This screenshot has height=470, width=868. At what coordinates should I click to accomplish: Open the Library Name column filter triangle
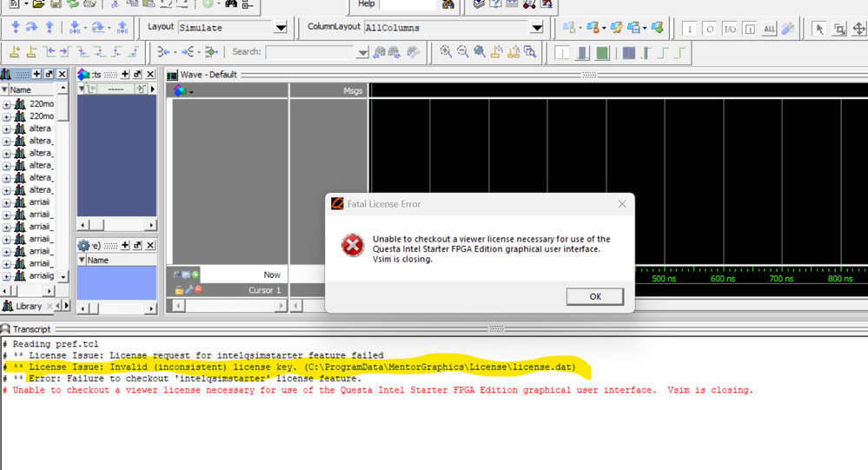[4, 89]
